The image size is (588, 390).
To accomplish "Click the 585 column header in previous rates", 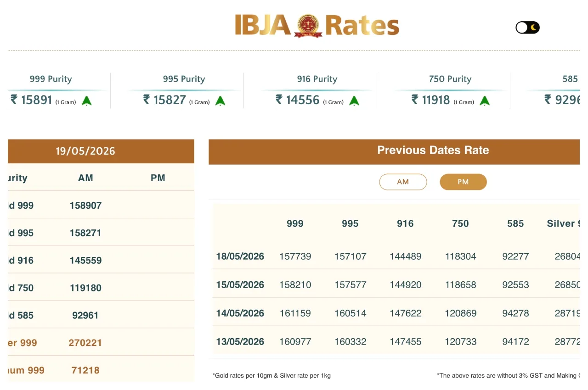I will click(515, 223).
